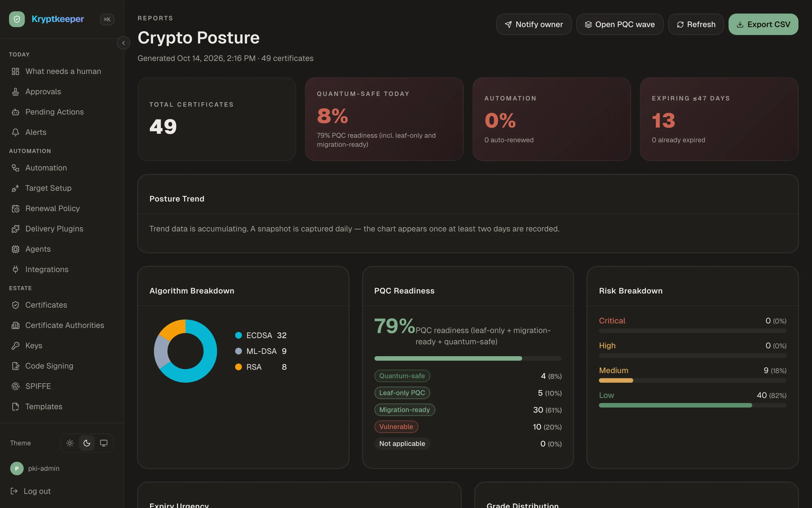The image size is (812, 508).
Task: Click Open PQC wave button
Action: coord(620,24)
